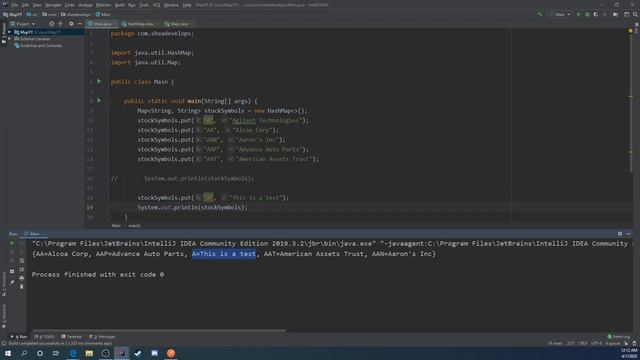640x360 pixels.
Task: Open Run panel settings gear
Action: point(620,234)
